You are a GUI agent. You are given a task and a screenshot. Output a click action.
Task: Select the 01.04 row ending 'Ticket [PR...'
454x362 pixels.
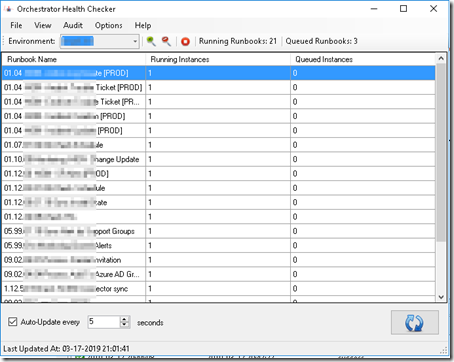219,102
